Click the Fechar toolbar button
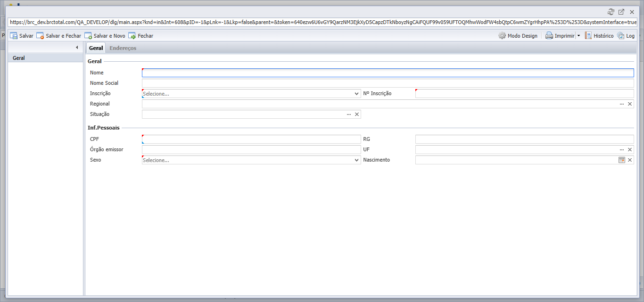 (x=141, y=36)
